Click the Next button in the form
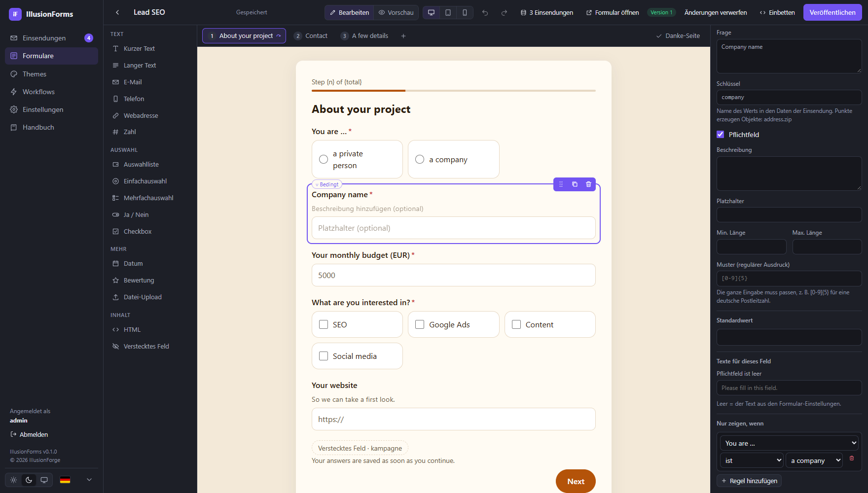This screenshot has width=868, height=493. click(x=576, y=481)
